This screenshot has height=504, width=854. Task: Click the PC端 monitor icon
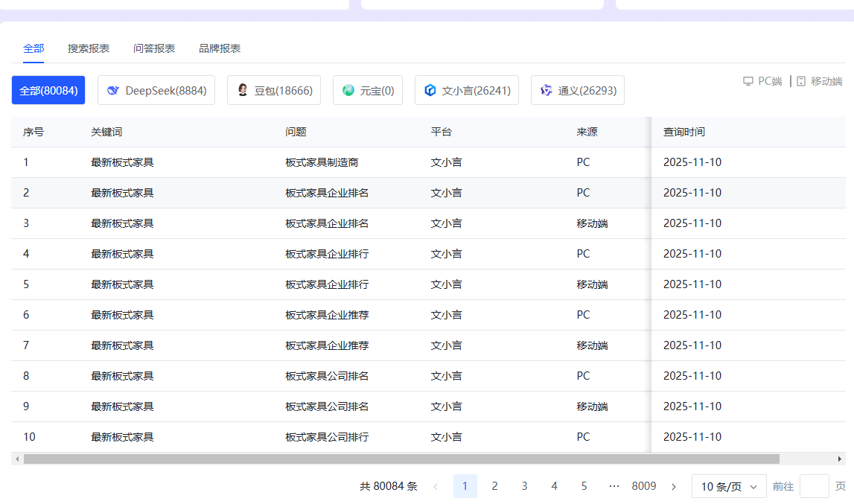748,81
